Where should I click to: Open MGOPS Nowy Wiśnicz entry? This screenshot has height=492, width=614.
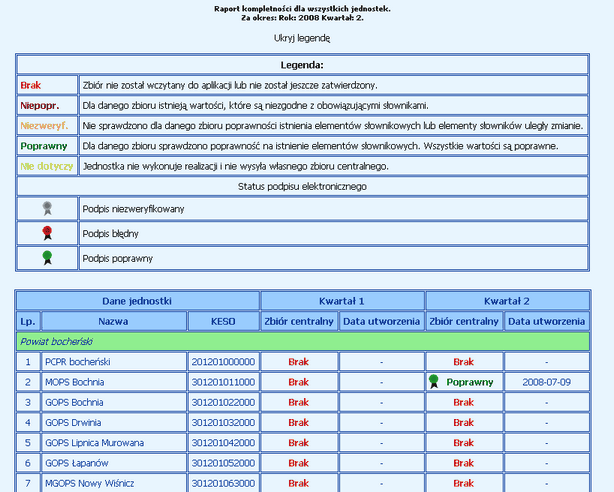coord(90,483)
